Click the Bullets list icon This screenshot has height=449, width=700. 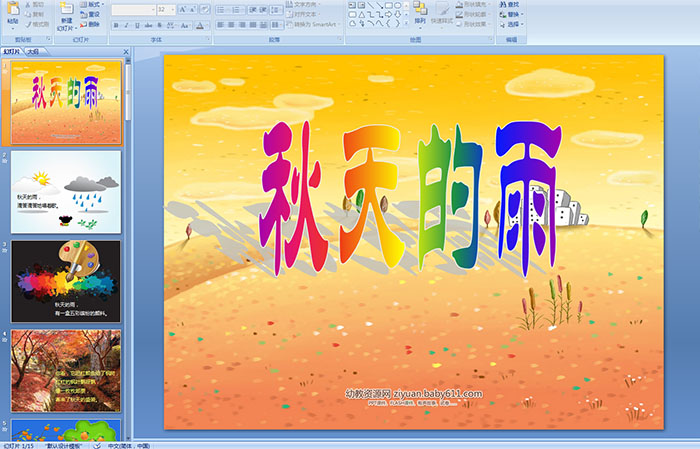[221, 9]
